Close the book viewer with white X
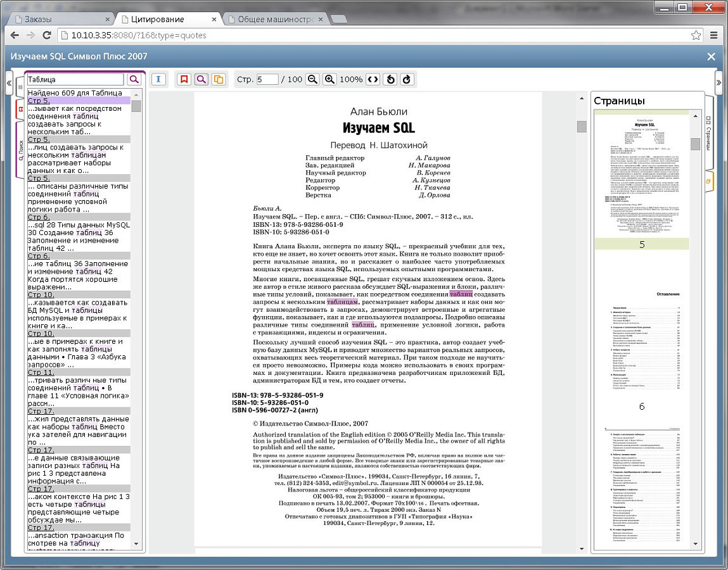The width and height of the screenshot is (728, 570). click(711, 56)
